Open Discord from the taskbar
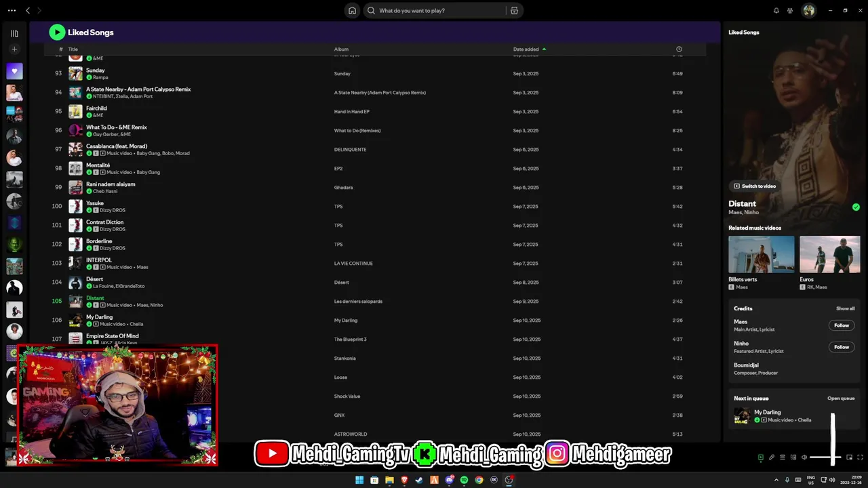Screen dimensions: 868x488 449,480
